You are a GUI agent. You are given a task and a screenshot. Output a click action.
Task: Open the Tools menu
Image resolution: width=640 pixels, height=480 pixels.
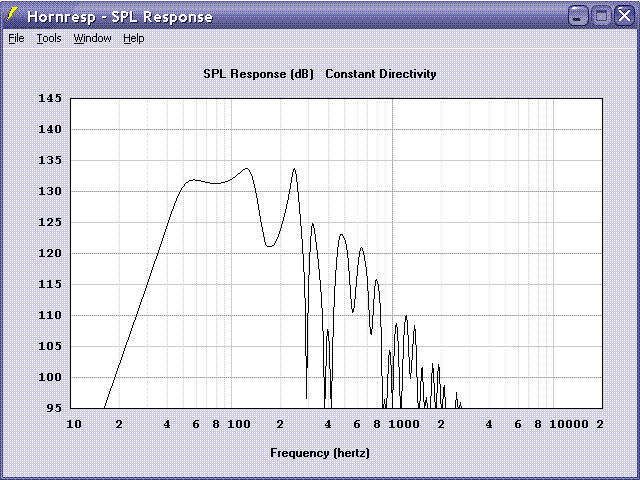(x=49, y=38)
